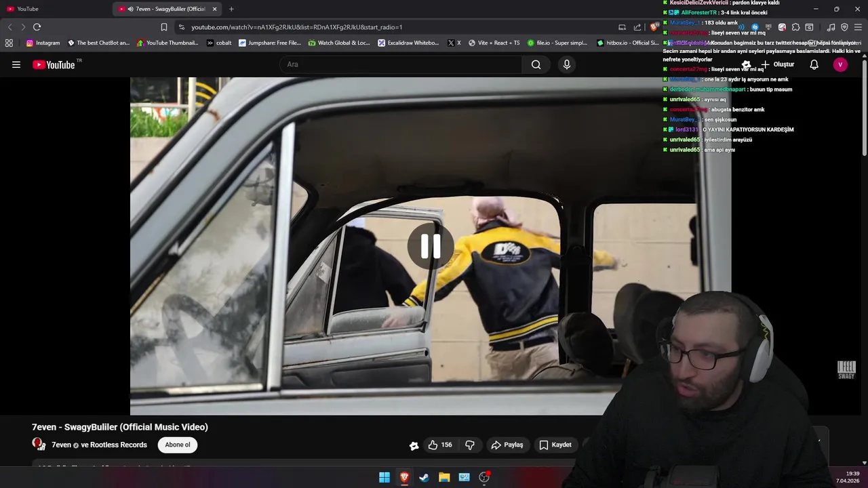Open Brave Shields lion icon
The image size is (868, 488).
[x=653, y=27]
